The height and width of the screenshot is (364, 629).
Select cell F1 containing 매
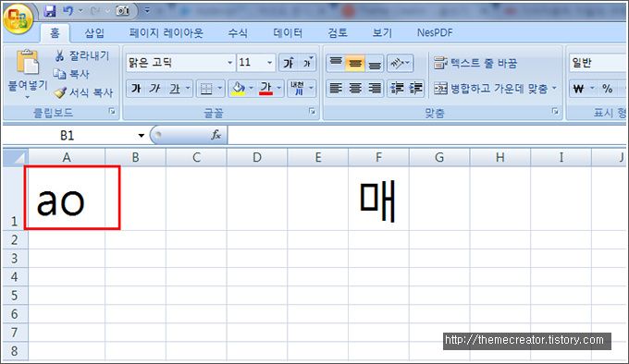[x=378, y=199]
